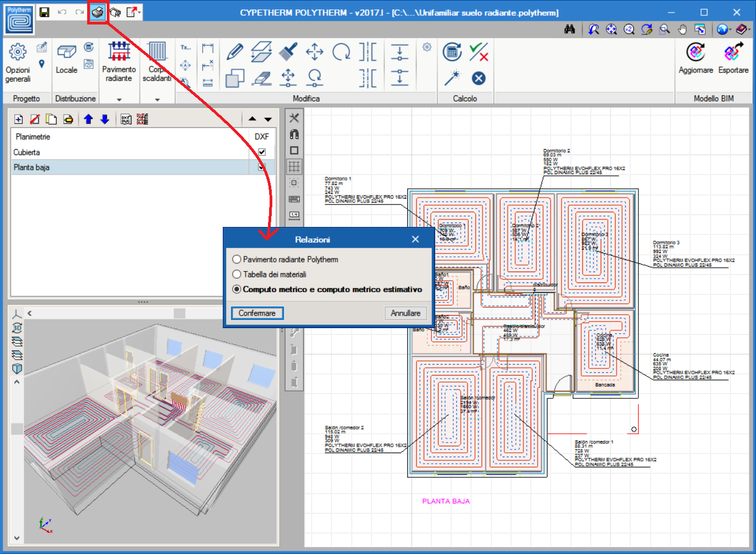Click the zoom x2 magnifier icon
The height and width of the screenshot is (554, 756).
[x=629, y=29]
